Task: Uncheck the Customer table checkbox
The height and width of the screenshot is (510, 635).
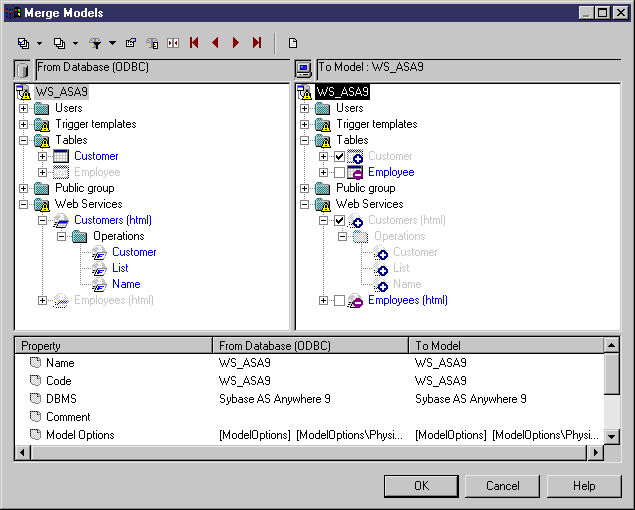Action: tap(339, 156)
